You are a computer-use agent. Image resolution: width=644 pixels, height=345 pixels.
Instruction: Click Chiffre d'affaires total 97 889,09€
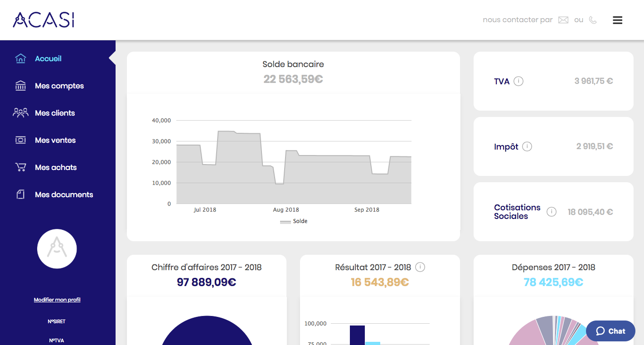coord(207,282)
